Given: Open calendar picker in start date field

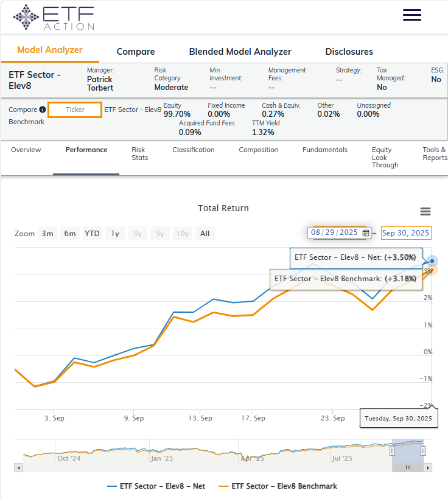Looking at the screenshot, I should (x=365, y=232).
